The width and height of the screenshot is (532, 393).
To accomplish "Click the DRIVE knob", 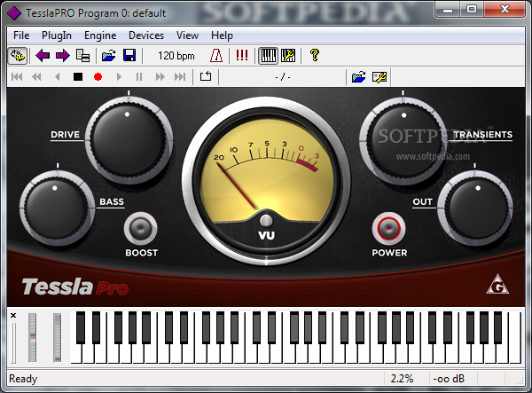I will tap(129, 140).
